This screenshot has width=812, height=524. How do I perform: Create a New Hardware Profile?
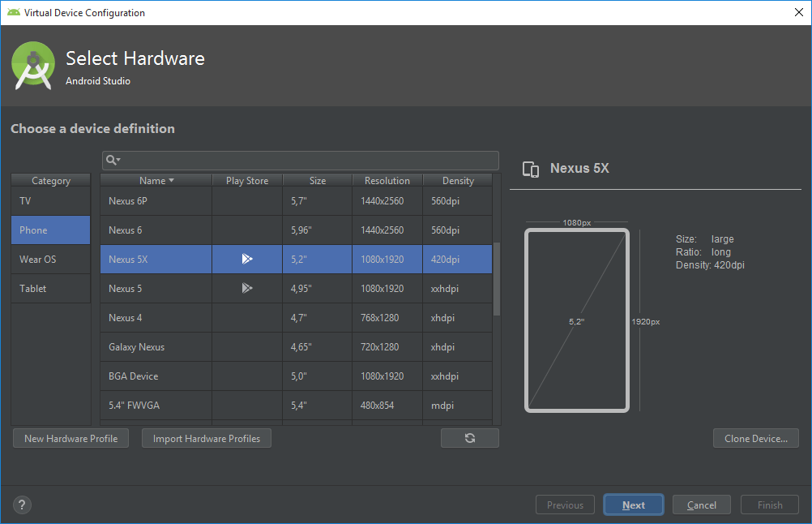[71, 438]
